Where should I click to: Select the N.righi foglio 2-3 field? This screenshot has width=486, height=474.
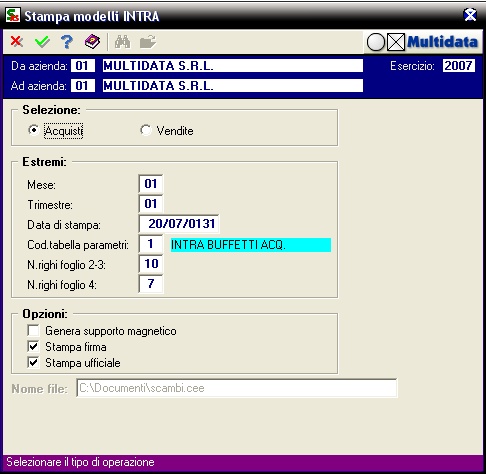(151, 264)
